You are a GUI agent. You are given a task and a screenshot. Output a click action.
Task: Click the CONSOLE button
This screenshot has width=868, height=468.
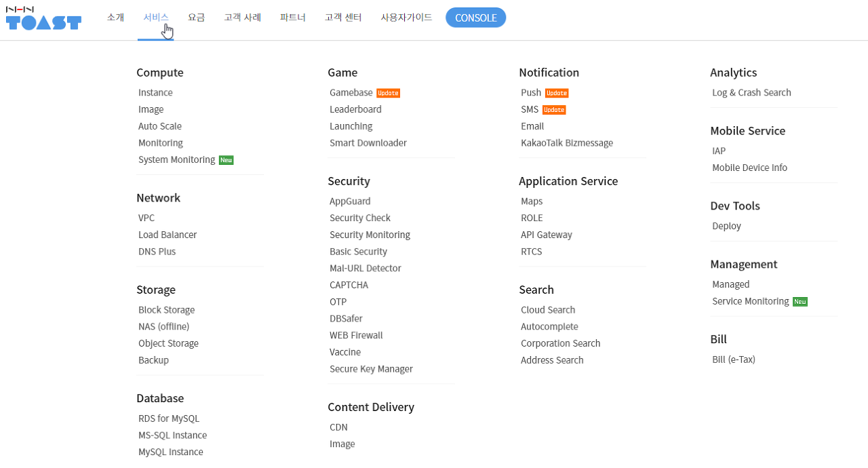(475, 18)
